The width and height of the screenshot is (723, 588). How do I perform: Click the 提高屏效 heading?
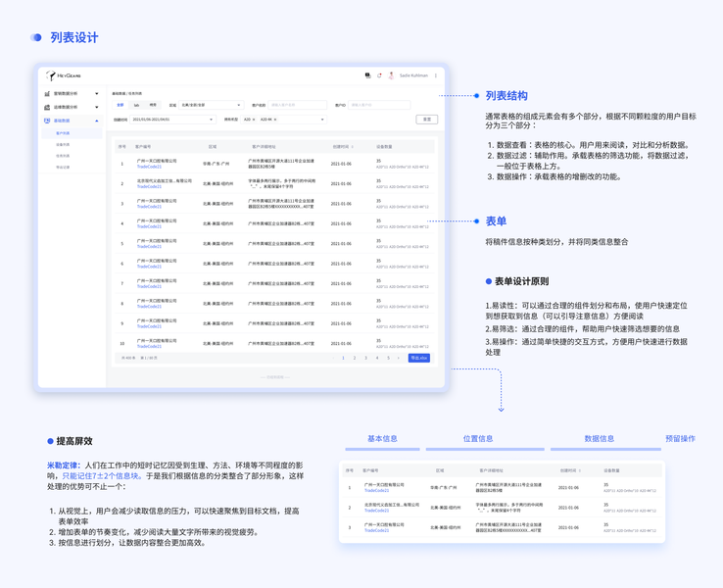click(74, 441)
